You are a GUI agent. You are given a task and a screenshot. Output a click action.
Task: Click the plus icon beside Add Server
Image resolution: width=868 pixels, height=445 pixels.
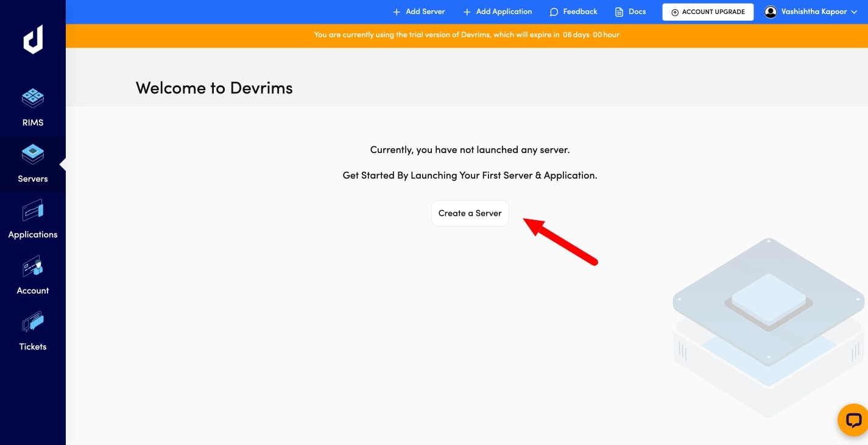[397, 12]
